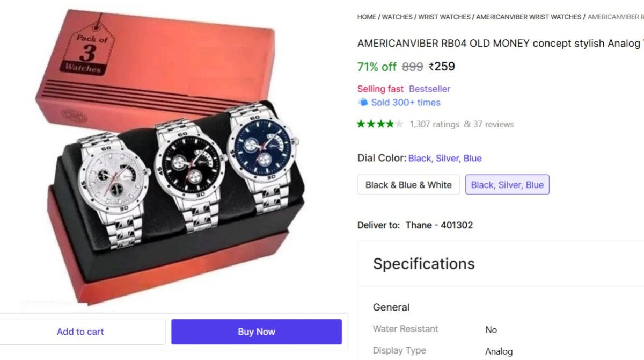Change the delivery location "Thane - 401302"
The image size is (644, 360).
tap(439, 225)
